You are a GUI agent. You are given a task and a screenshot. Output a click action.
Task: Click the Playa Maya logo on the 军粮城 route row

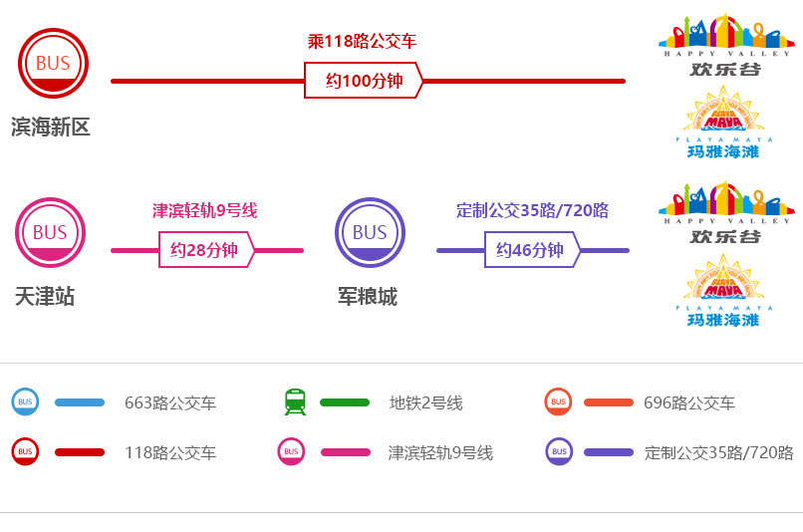pos(723,291)
